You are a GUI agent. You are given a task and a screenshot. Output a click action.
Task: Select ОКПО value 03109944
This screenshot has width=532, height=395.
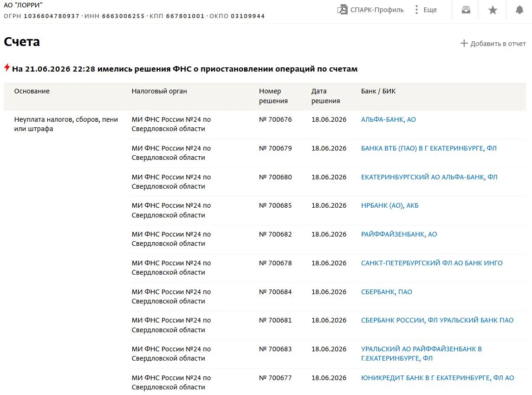tap(248, 16)
